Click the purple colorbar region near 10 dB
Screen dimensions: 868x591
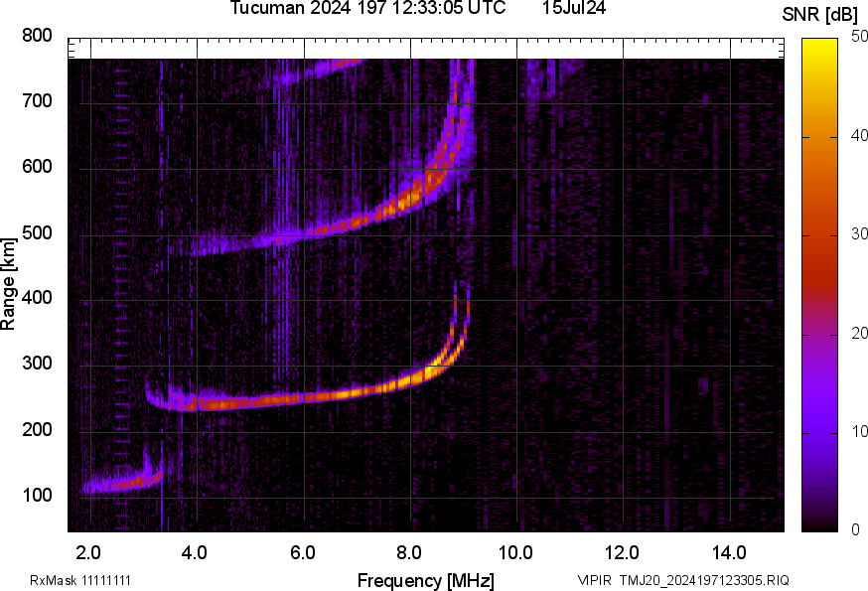pos(820,432)
